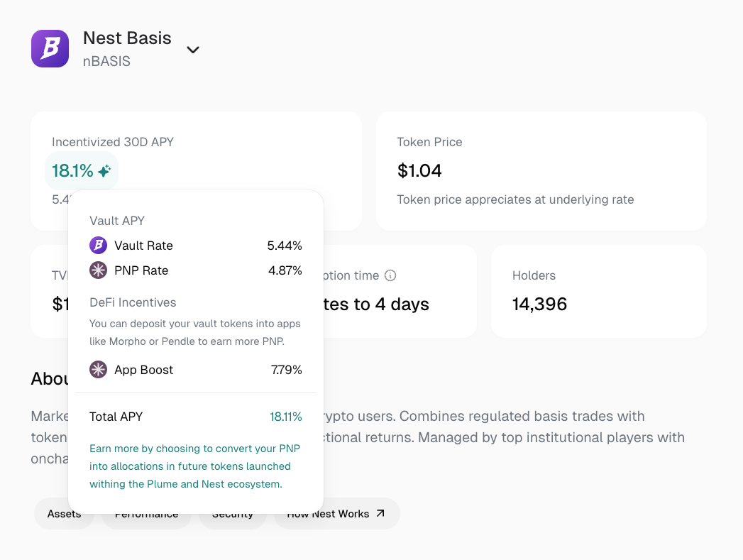
Task: Click the App Boost 7.79% value
Action: [286, 370]
